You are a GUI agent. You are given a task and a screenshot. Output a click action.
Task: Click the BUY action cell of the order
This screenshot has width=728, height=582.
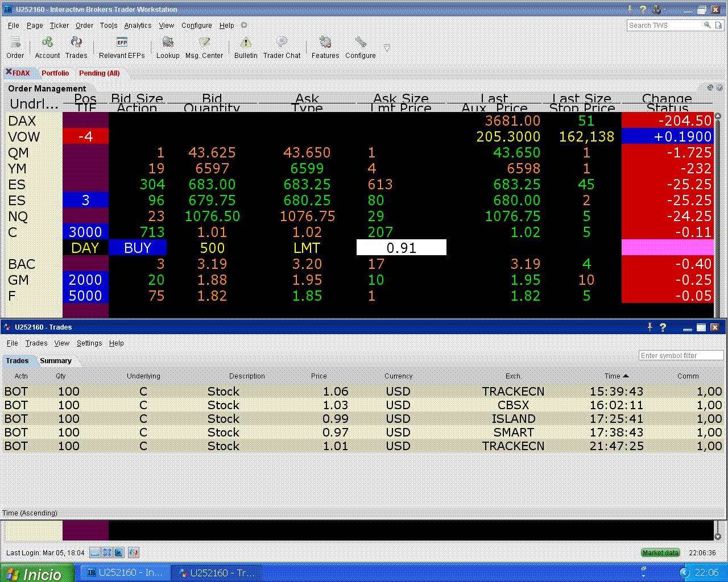click(x=138, y=248)
